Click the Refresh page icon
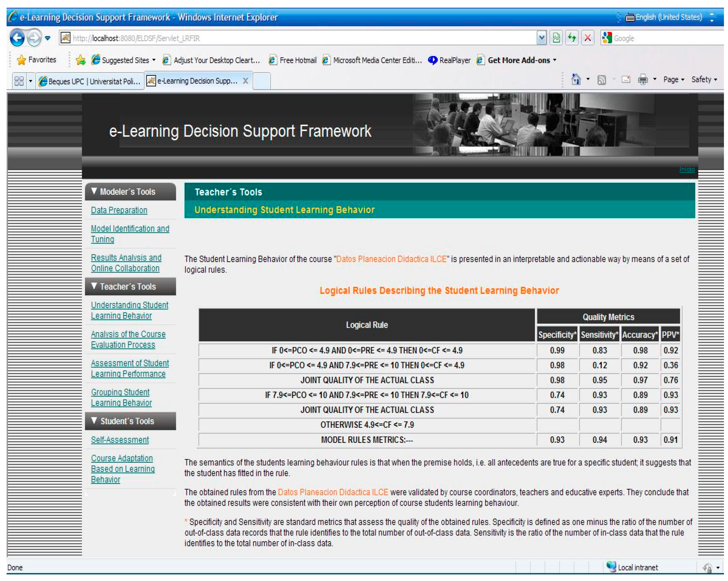 click(x=572, y=38)
